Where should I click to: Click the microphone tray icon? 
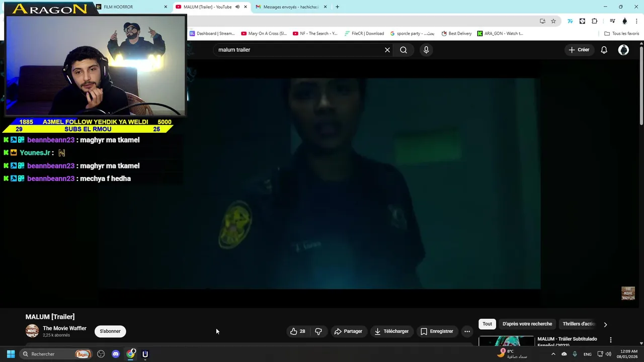tap(575, 354)
